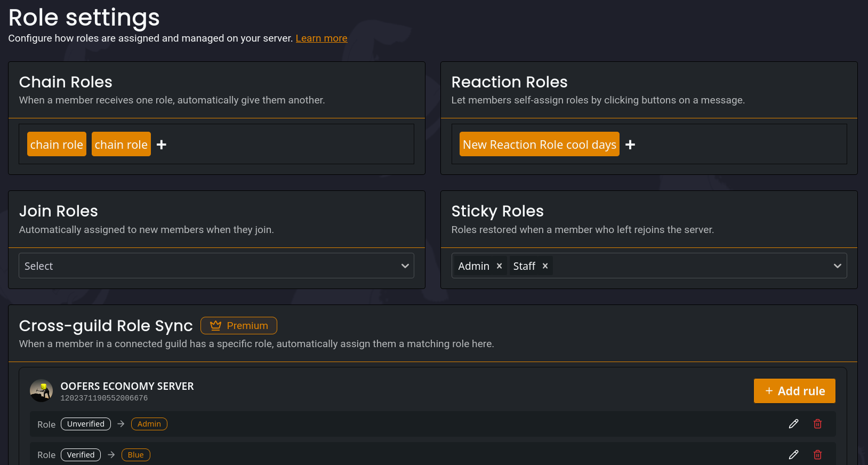Viewport: 868px width, 465px height.
Task: Click the Join Roles dropdown arrow
Action: [x=405, y=266]
